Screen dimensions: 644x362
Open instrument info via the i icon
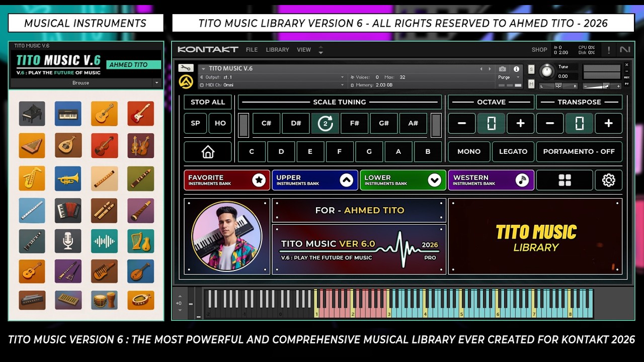[516, 69]
